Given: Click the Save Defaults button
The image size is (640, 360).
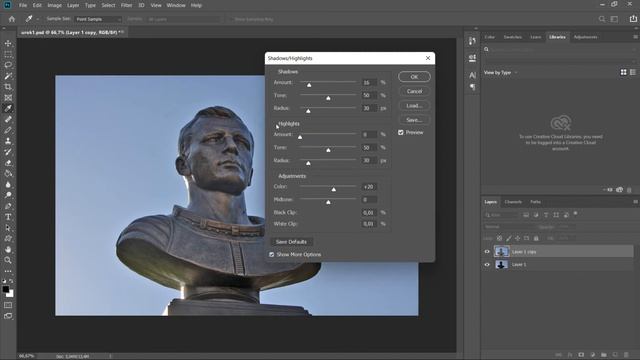Looking at the screenshot, I should [x=291, y=242].
